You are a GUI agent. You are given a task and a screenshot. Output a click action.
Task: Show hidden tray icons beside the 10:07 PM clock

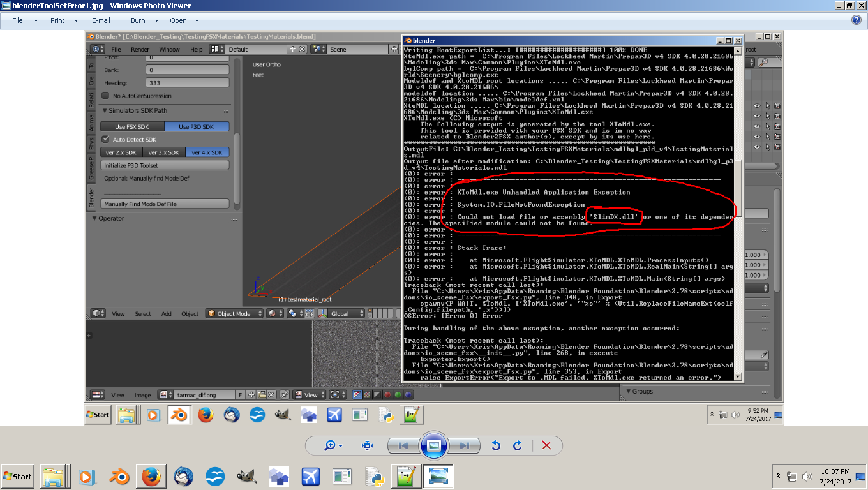(779, 476)
